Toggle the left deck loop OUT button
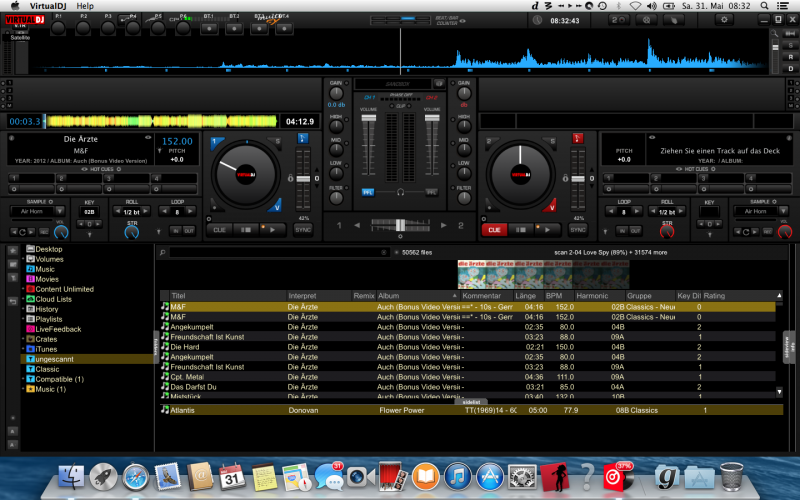800x500 pixels. 189,231
